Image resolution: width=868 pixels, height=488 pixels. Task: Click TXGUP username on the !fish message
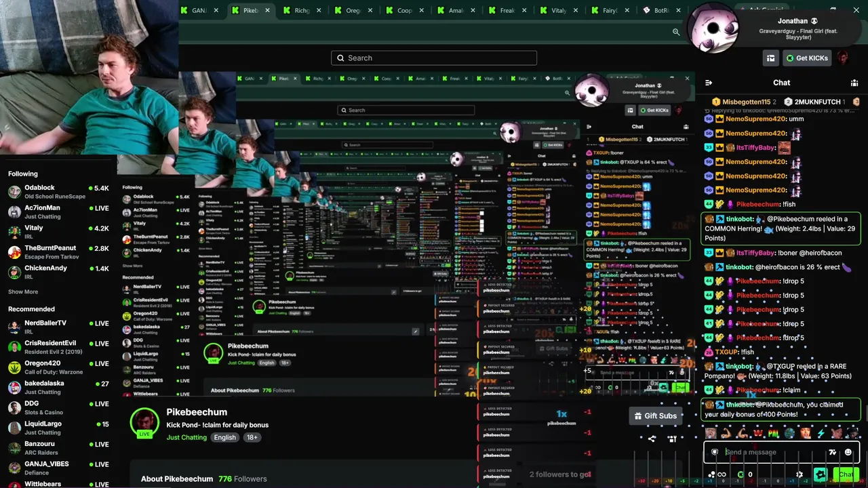tap(726, 352)
